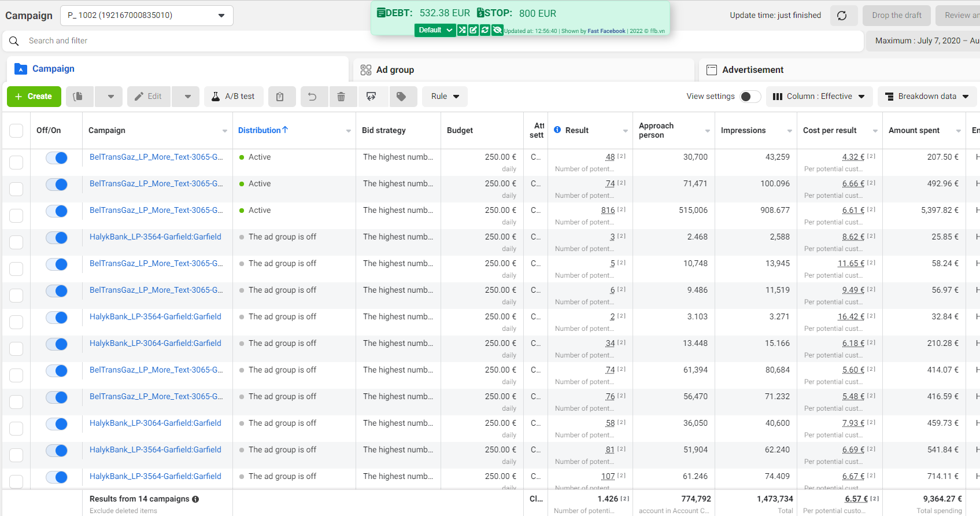Sort ascending arrow next to Distribution
The image size is (980, 516).
[x=285, y=130]
